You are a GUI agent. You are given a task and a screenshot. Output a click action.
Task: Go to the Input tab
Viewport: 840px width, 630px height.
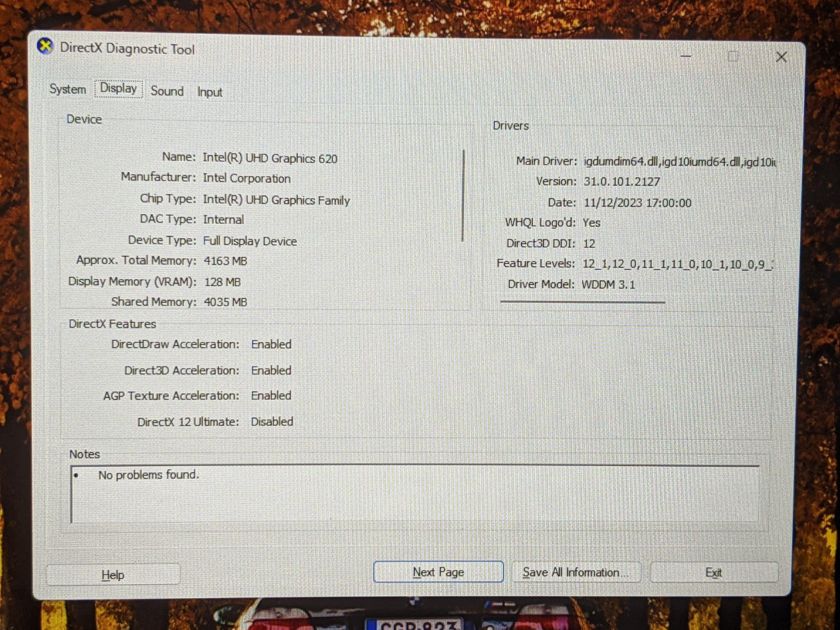[209, 92]
